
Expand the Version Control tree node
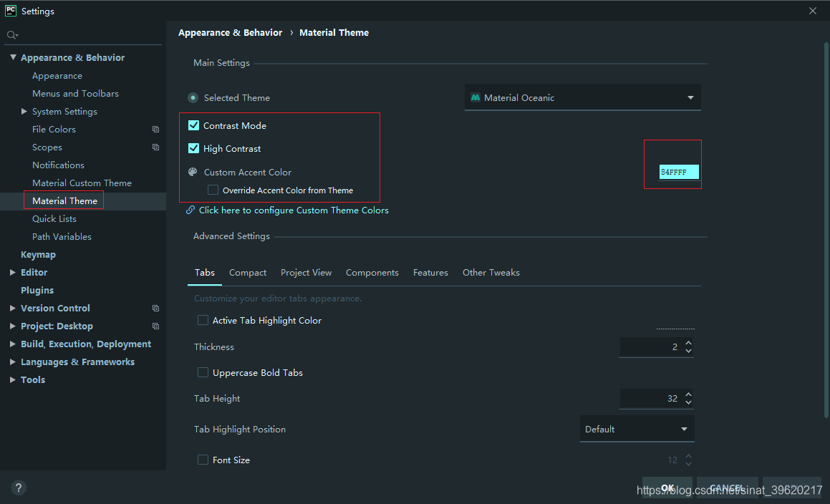(x=13, y=308)
